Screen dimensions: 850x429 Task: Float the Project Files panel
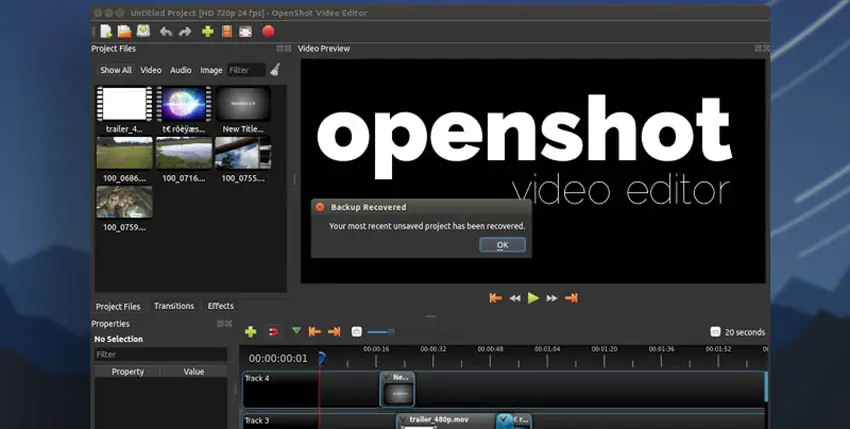pos(280,49)
